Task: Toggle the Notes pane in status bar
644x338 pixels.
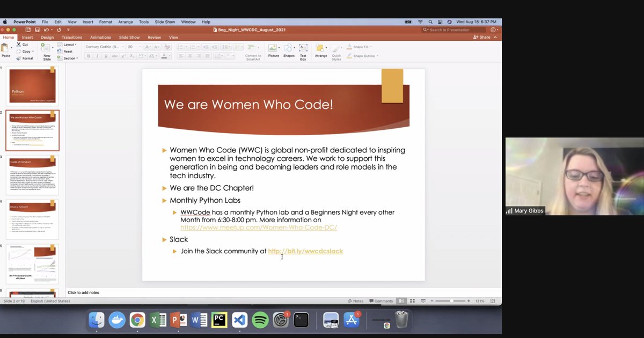Action: pyautogui.click(x=356, y=301)
